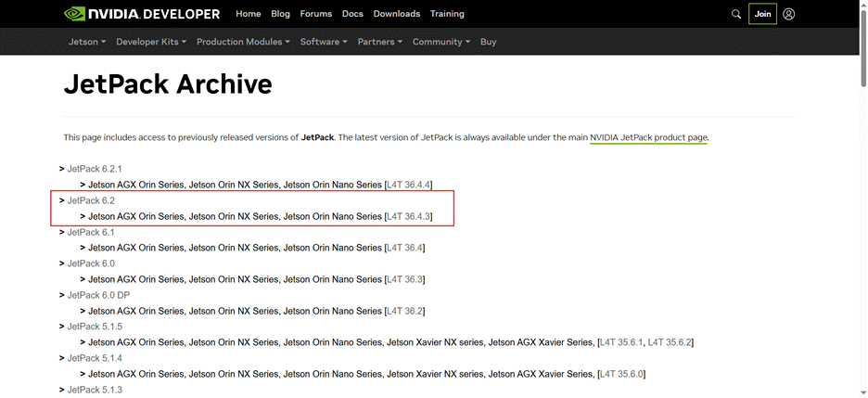Select the JetPack 6.0 DP entry
The height and width of the screenshot is (398, 868).
98,295
